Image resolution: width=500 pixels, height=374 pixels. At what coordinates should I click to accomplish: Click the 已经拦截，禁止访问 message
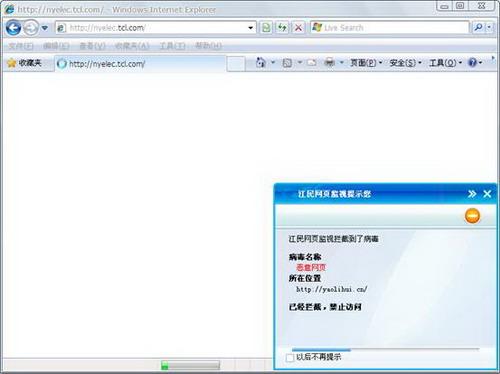[x=325, y=307]
